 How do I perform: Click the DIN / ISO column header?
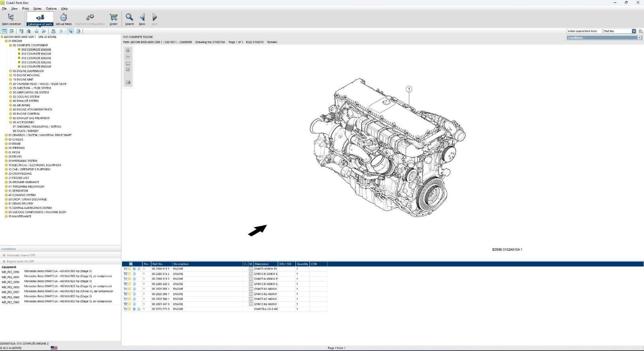287,264
